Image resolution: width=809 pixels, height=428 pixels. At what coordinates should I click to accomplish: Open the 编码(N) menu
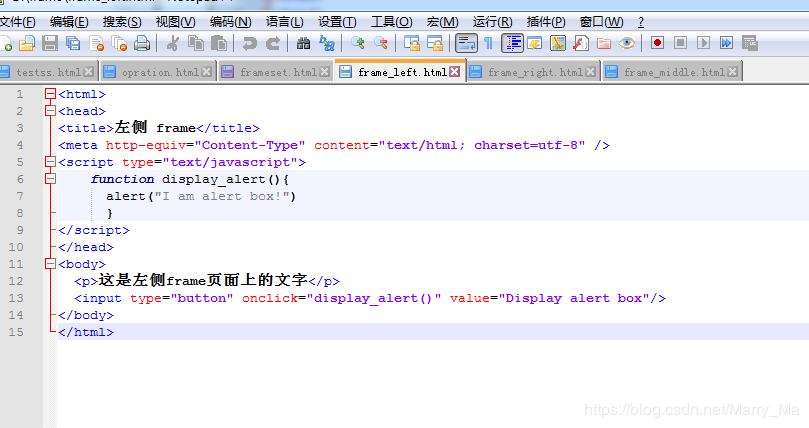[x=231, y=22]
